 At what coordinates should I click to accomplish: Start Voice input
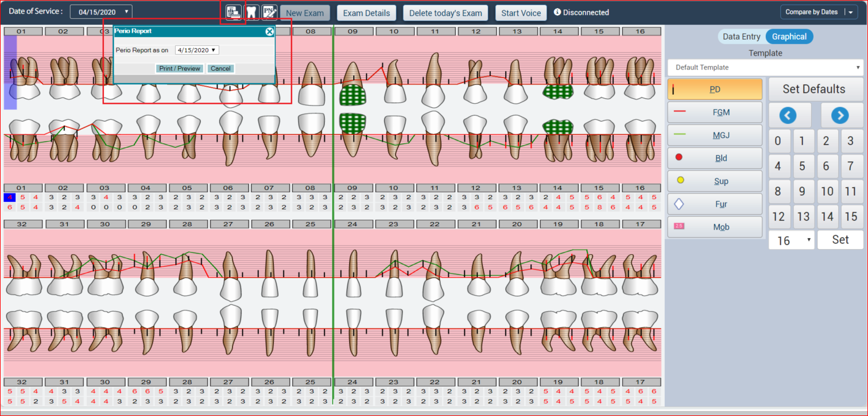point(521,13)
